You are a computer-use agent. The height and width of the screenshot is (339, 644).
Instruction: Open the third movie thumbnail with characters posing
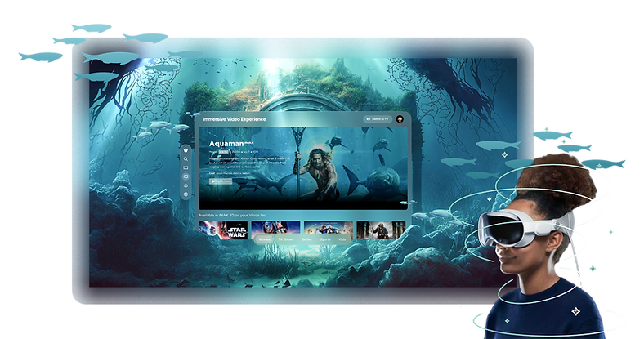pyautogui.click(x=329, y=228)
